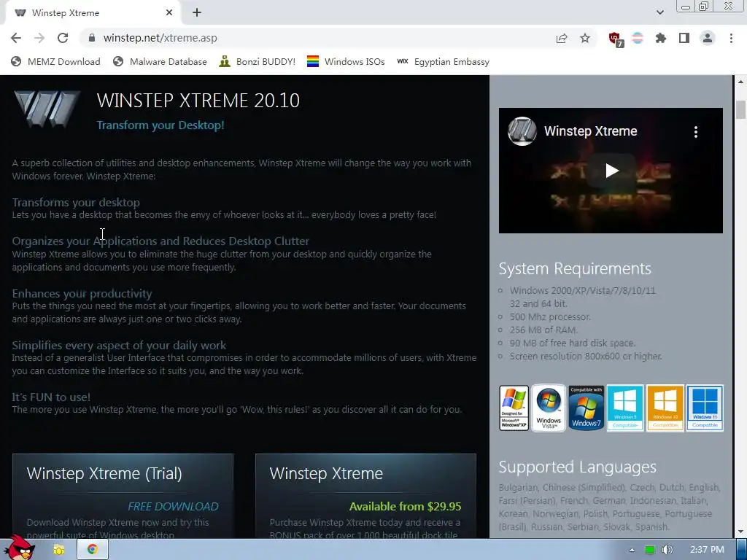Click the vertical scrollbar thumb

(x=740, y=110)
